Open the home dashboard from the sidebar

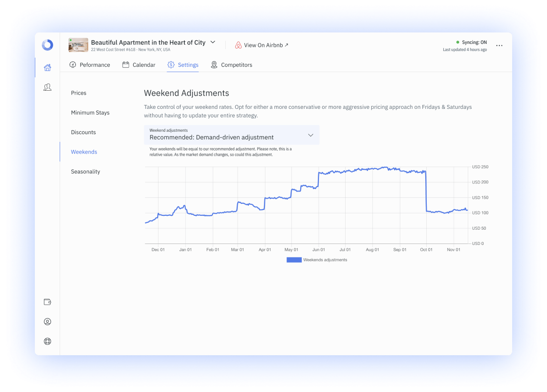pos(47,67)
